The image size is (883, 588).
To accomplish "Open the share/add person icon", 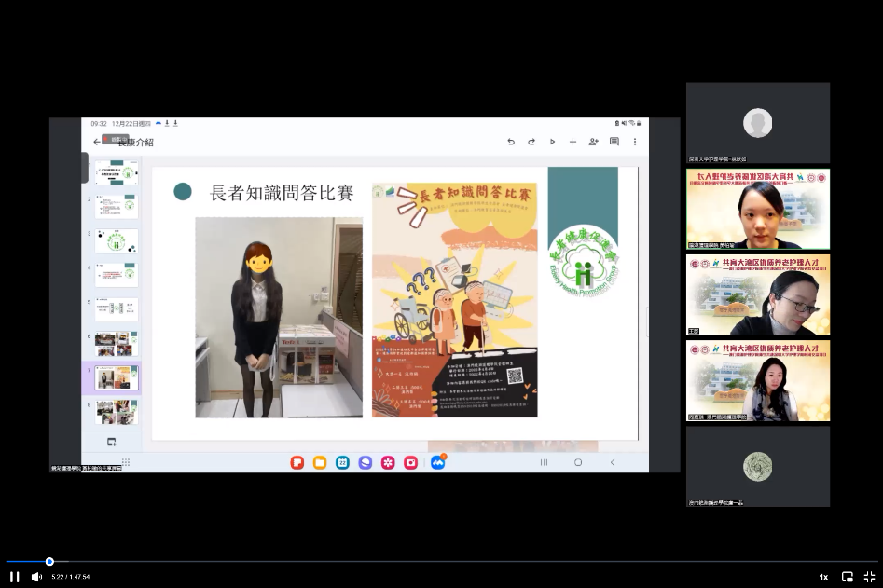I will (x=593, y=142).
